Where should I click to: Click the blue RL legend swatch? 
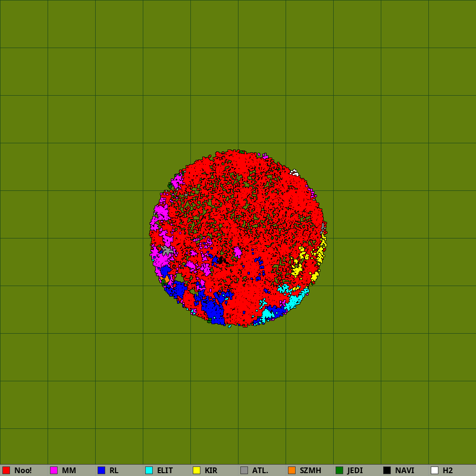101,470
